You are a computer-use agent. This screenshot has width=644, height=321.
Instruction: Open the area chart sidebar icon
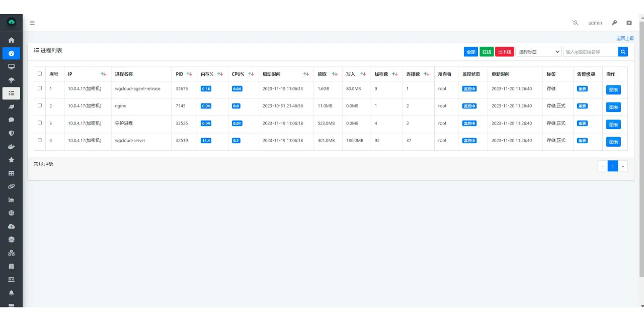[11, 199]
